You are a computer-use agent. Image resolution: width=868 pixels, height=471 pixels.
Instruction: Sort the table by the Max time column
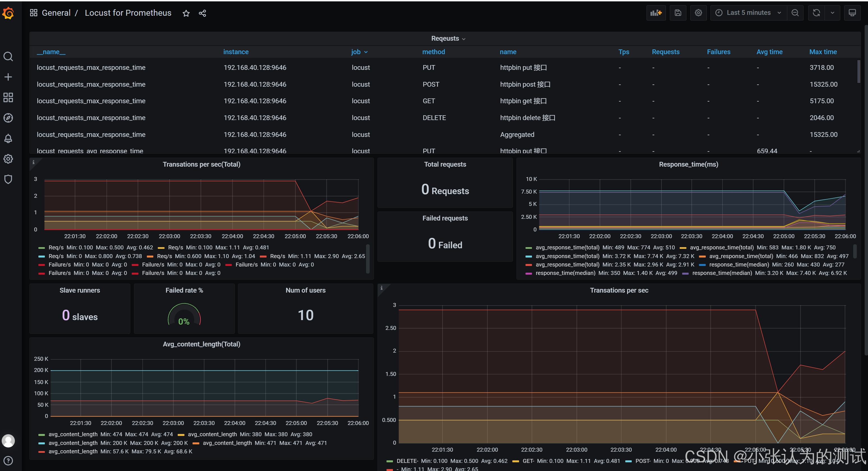[x=823, y=52]
